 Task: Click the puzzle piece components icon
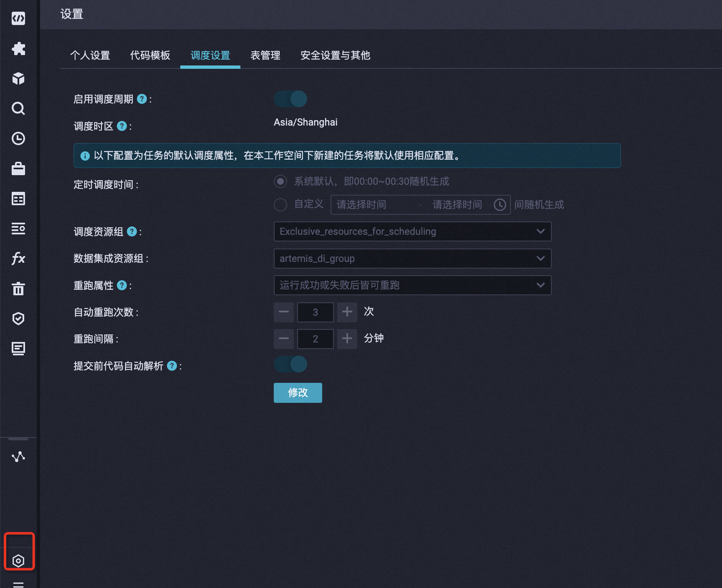tap(18, 48)
